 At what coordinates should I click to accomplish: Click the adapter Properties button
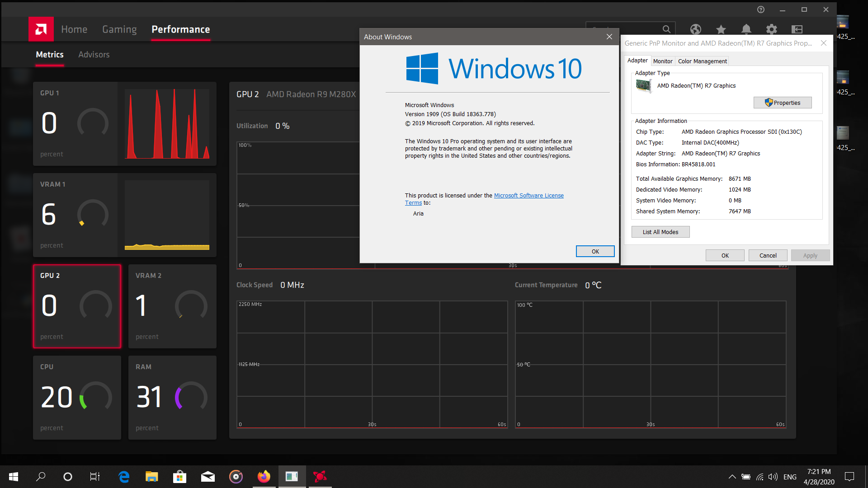pyautogui.click(x=782, y=103)
